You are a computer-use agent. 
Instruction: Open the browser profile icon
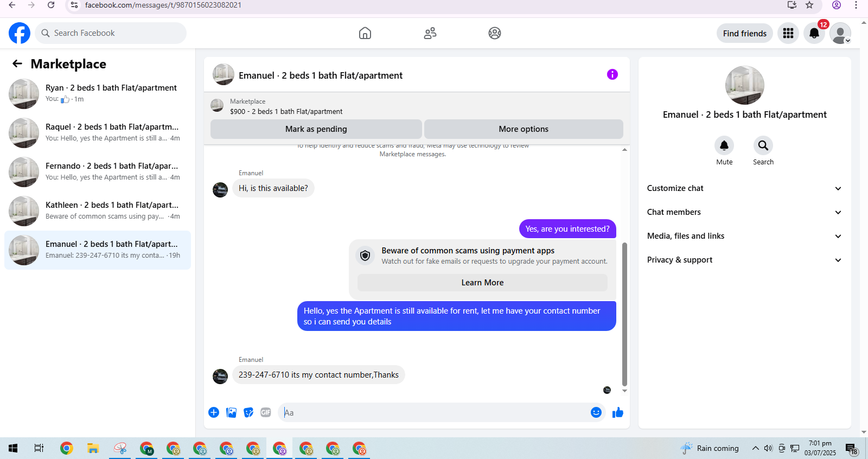click(x=837, y=5)
